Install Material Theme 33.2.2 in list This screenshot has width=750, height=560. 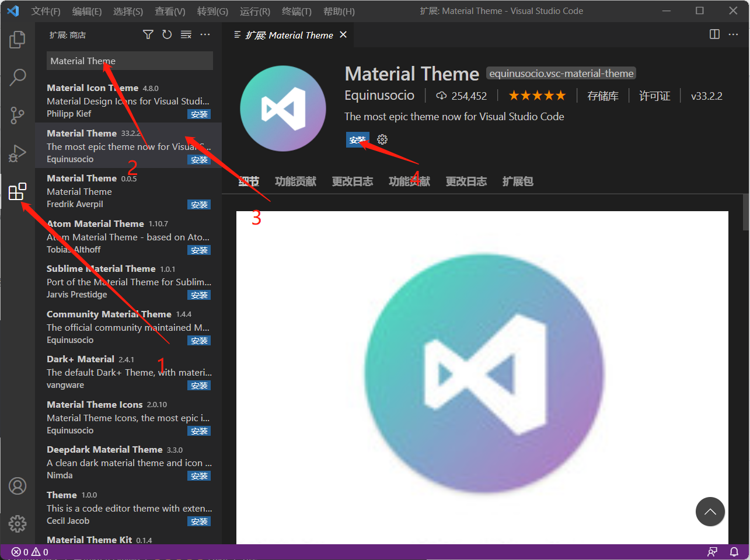point(199,160)
